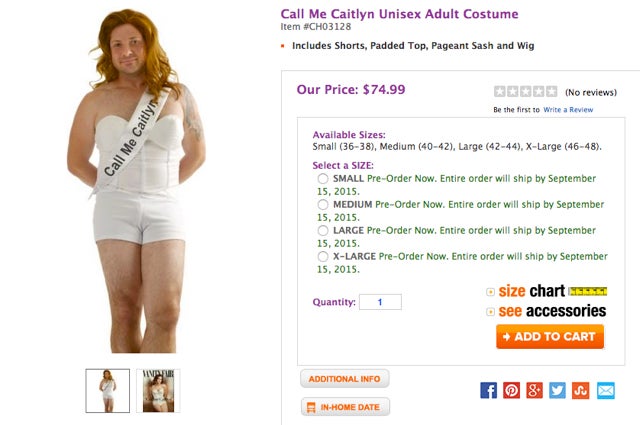Click the yellow measuring tape icon

point(588,291)
